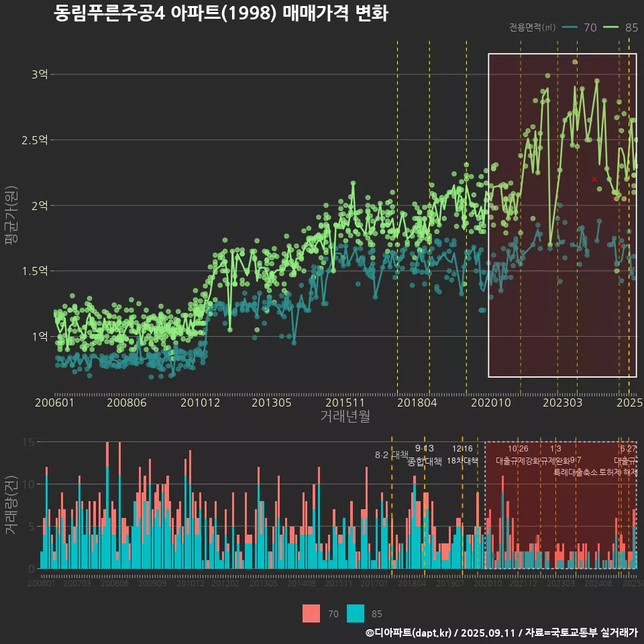Viewport: 644px width, 644px height.
Task: Click '201907' on the volume chart axis
Action: click(x=449, y=583)
